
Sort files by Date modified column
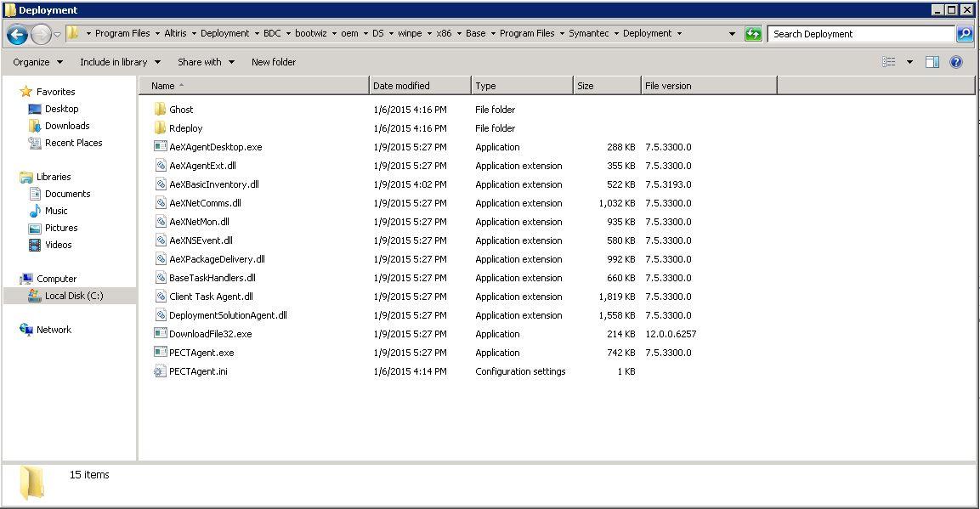(401, 86)
